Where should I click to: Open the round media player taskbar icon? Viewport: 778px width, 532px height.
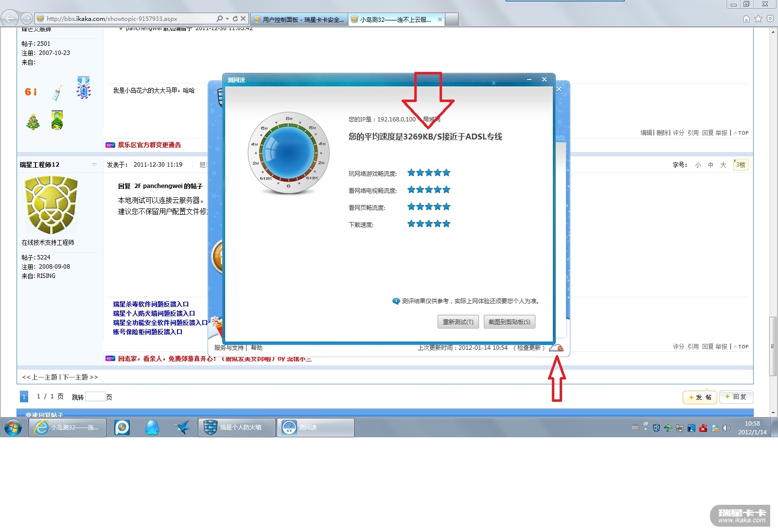tap(122, 428)
